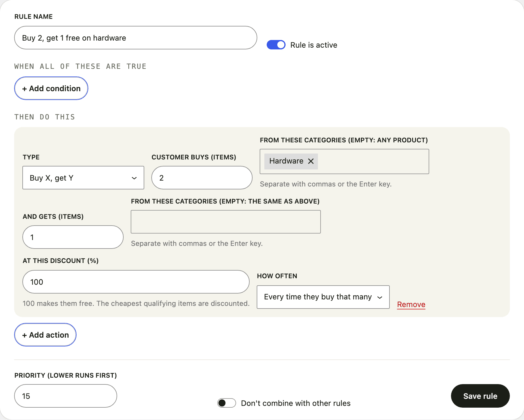524x420 pixels.
Task: Click the 'WHEN ALL OF THESE ARE TRUE' heading
Action: point(80,66)
